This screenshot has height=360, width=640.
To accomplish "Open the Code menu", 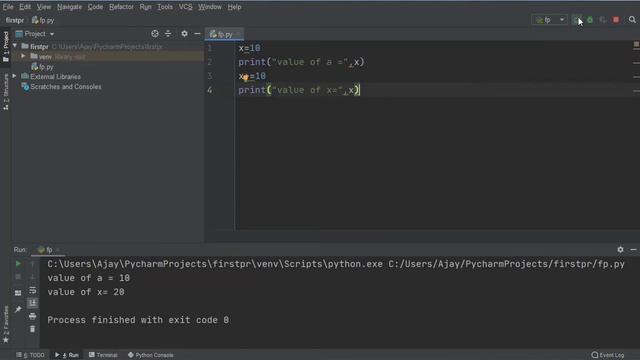I will tap(95, 7).
